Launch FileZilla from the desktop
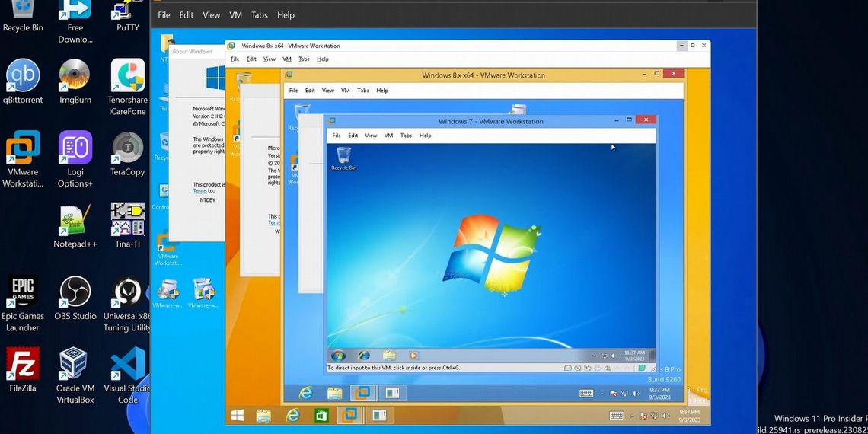The height and width of the screenshot is (434, 868). point(23,370)
